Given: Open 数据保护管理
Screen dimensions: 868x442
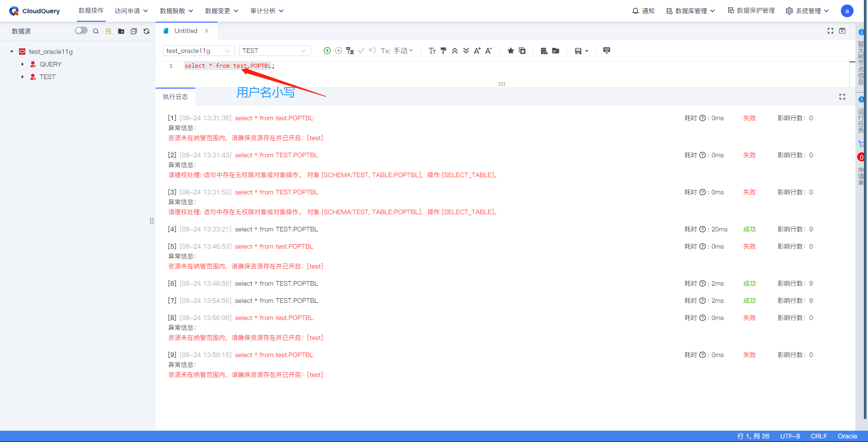Looking at the screenshot, I should click(x=751, y=10).
